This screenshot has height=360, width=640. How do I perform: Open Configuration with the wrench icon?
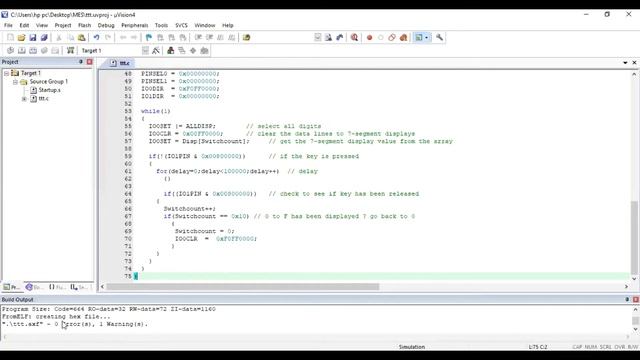[x=439, y=38]
